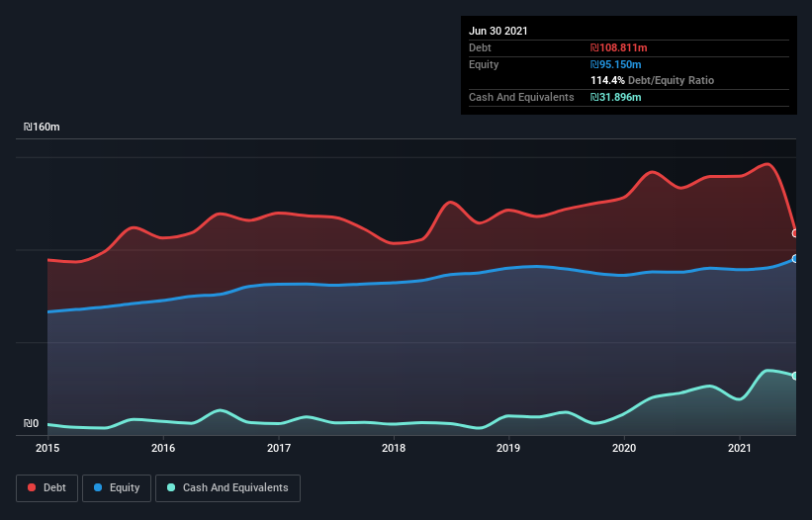Click the ₪31.896m cash value
The width and height of the screenshot is (812, 520).
(x=616, y=97)
